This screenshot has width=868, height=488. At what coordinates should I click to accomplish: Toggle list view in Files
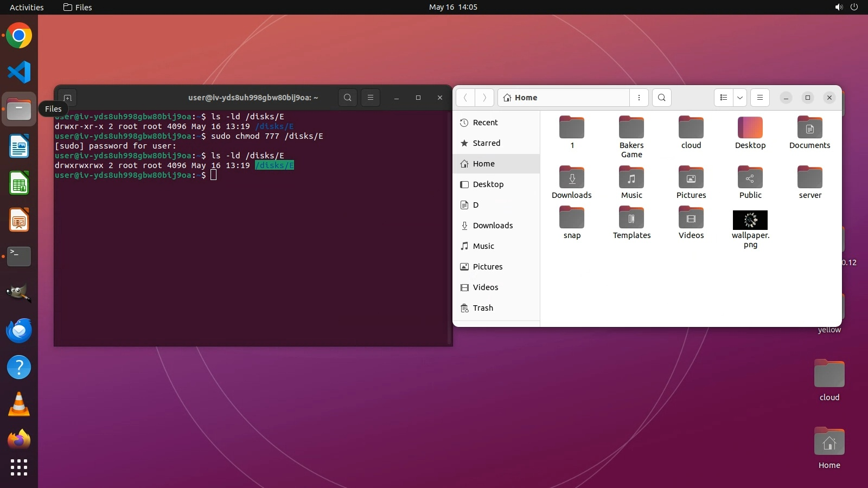click(x=723, y=98)
